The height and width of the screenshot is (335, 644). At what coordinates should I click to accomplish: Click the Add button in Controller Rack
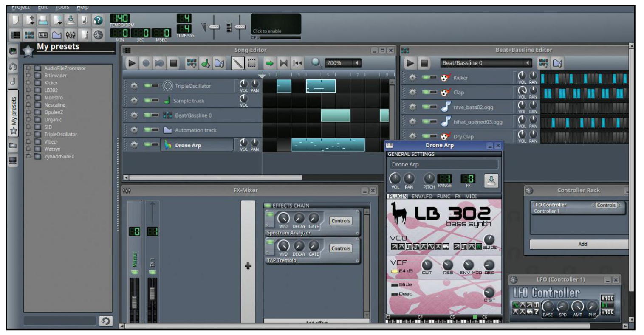click(x=582, y=244)
